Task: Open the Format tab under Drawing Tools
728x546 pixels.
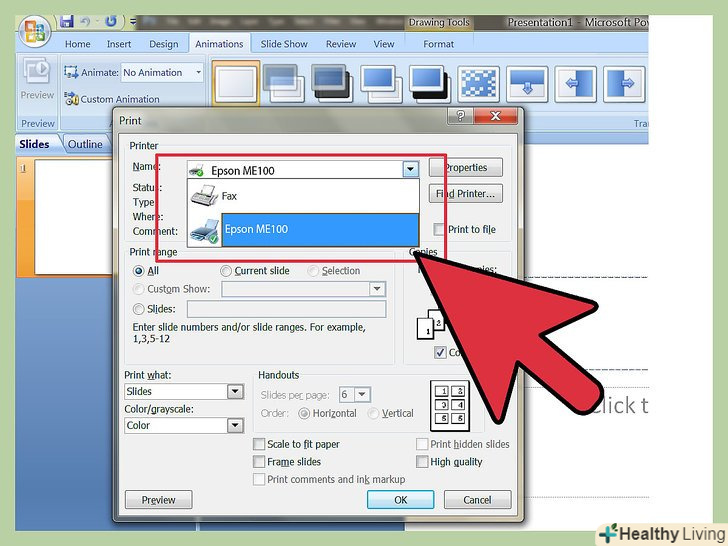Action: (x=438, y=44)
